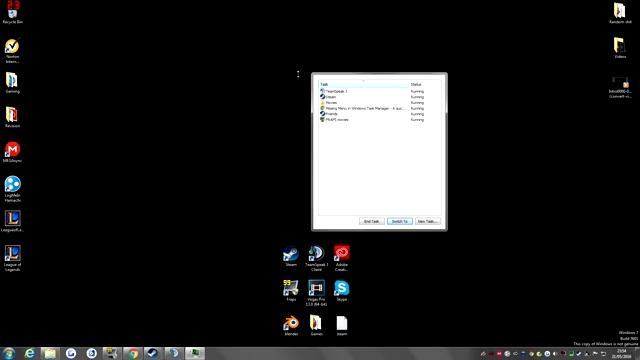Image resolution: width=640 pixels, height=360 pixels.
Task: Open the LogMeIn Hamachi desktop shortcut
Action: [x=12, y=189]
